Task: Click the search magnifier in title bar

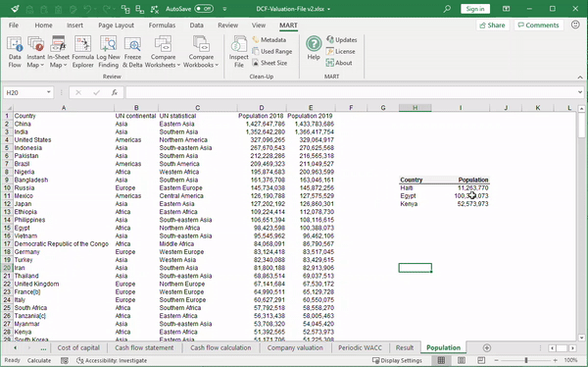Action: coord(447,9)
